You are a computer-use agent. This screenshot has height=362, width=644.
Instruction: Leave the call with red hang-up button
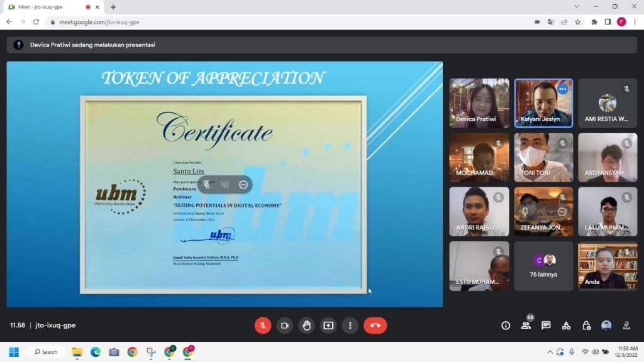tap(375, 326)
